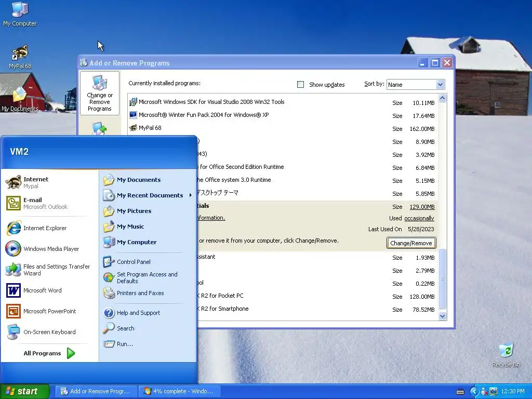The image size is (532, 399).
Task: Toggle Show updates checkbox
Action: (301, 85)
